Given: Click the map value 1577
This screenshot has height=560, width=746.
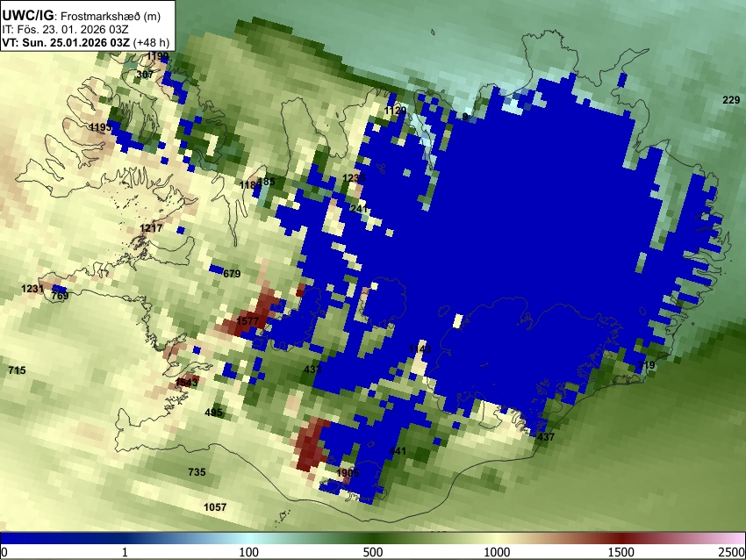Looking at the screenshot, I should pyautogui.click(x=247, y=321).
